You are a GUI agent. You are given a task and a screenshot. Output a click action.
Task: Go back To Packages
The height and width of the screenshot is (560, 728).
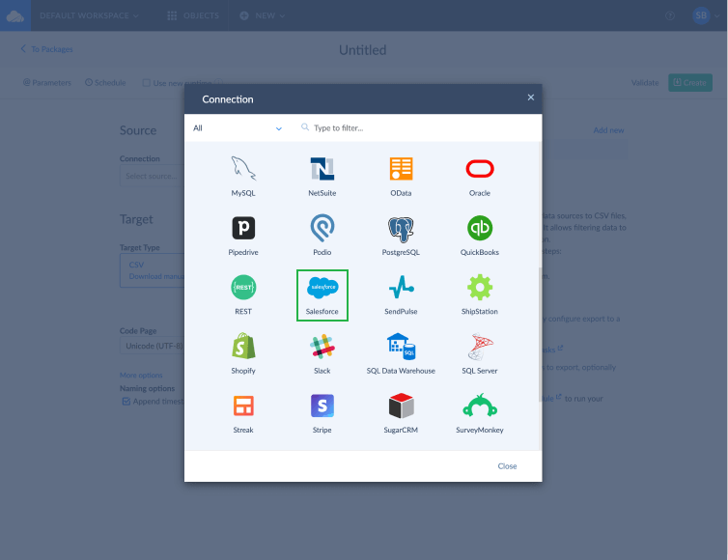[x=47, y=49]
